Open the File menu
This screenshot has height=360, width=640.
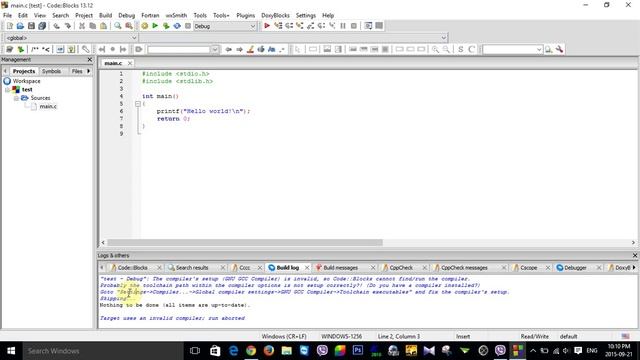[7, 15]
